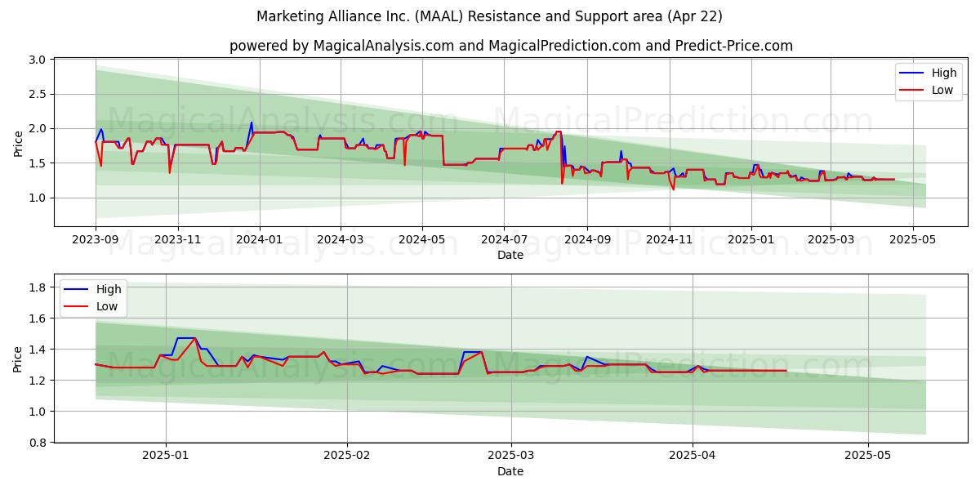Click 'Low' in the bottom chart legend
Viewport: 980px width, 490px height.
pos(107,306)
